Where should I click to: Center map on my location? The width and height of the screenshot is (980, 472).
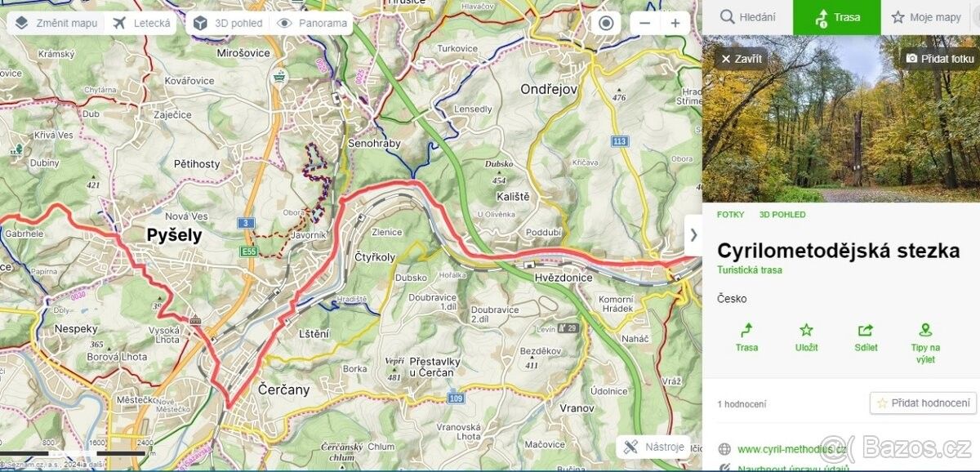click(606, 23)
